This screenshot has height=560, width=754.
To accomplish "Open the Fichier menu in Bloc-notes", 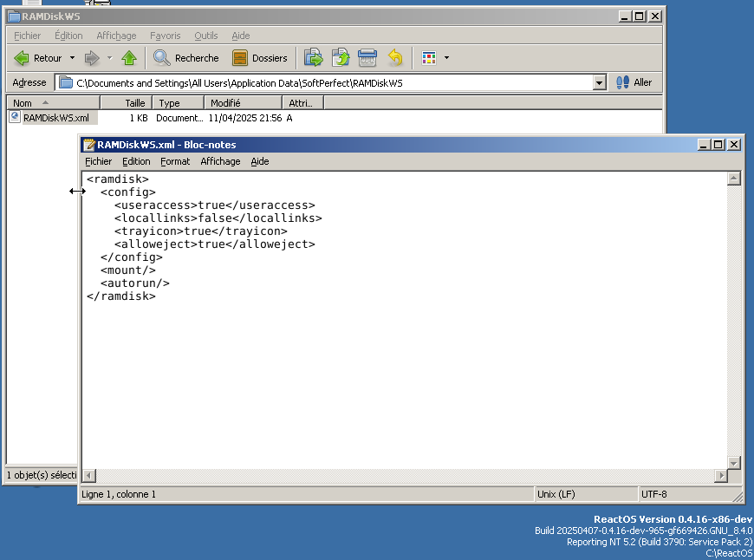I will click(98, 161).
